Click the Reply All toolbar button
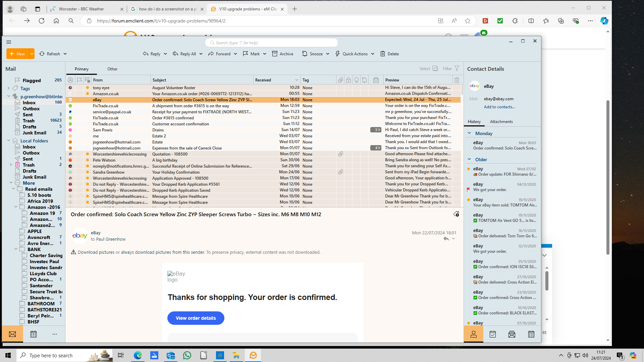This screenshot has height=362, width=644. pos(184,54)
